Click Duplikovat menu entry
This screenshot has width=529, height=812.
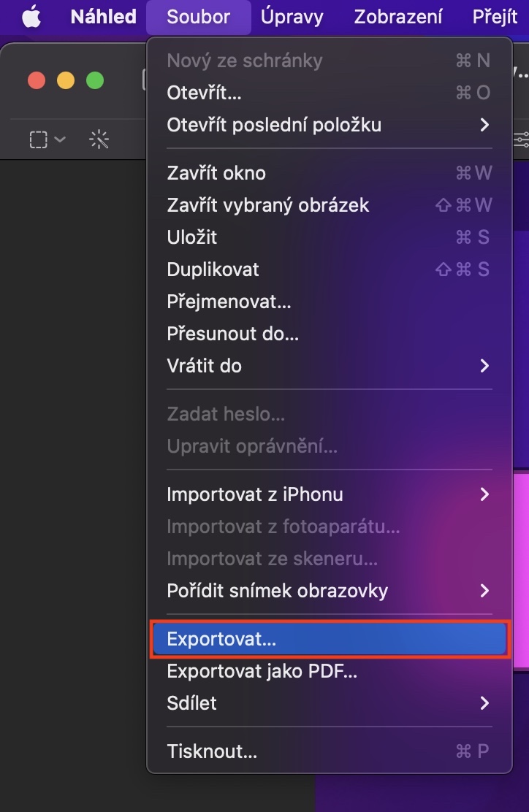pyautogui.click(x=213, y=269)
